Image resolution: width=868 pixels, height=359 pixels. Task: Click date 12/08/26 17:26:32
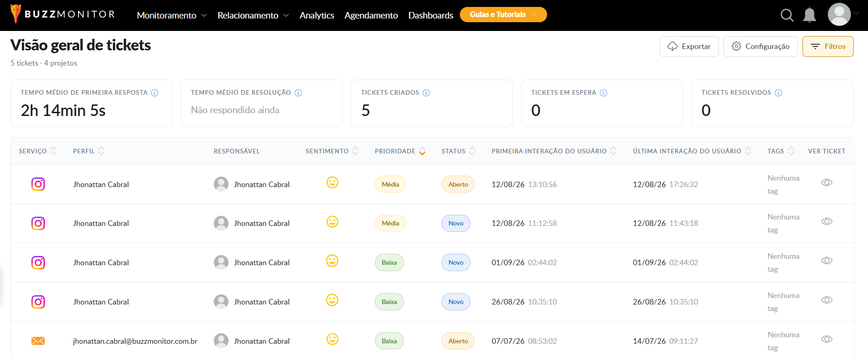[665, 184]
